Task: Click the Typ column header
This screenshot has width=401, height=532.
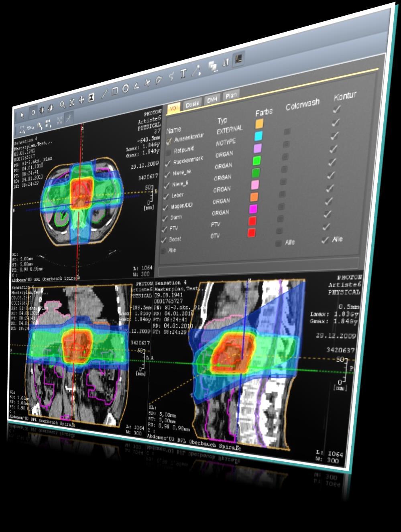Action: coord(222,120)
